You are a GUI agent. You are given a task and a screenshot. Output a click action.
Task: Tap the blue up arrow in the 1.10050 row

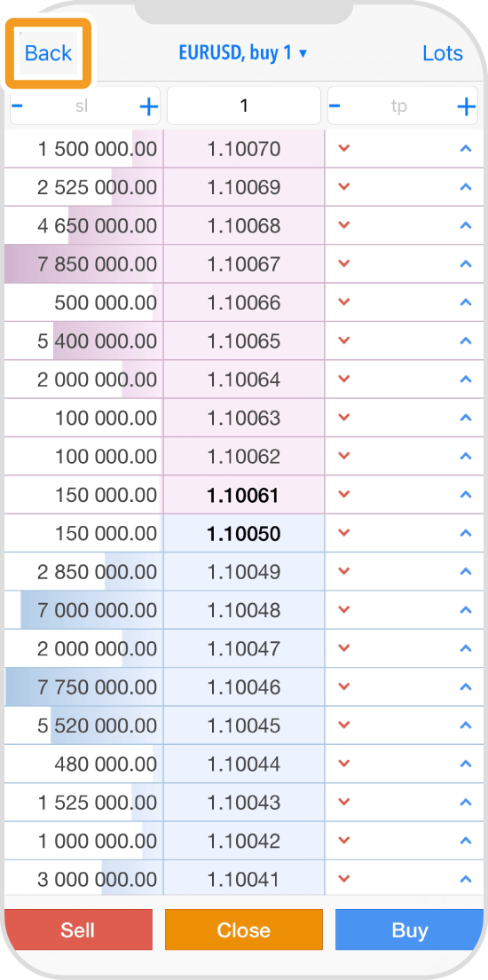point(465,533)
